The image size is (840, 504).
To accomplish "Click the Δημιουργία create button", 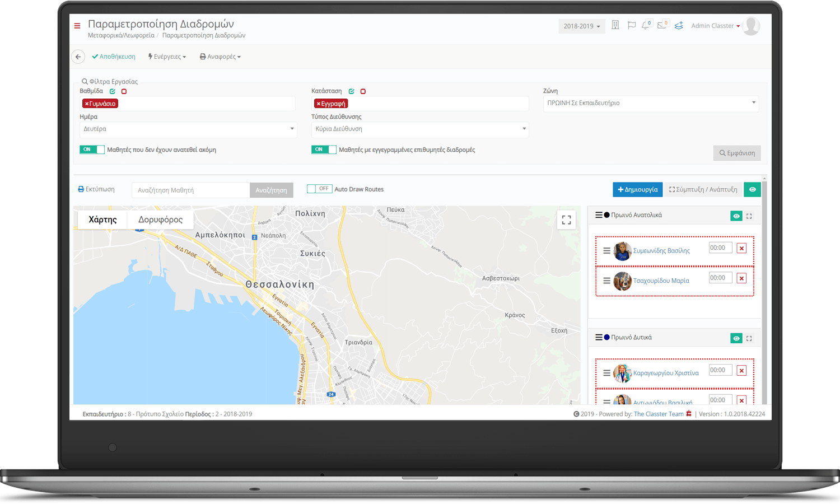I will [x=637, y=189].
